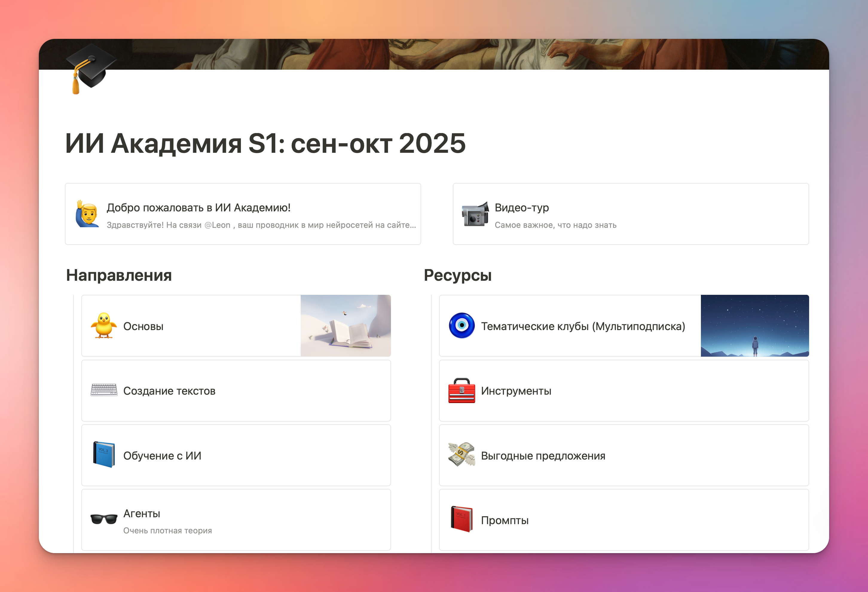Click the sunglasses icon beside Агенты
Viewport: 868px width, 592px height.
pos(104,519)
